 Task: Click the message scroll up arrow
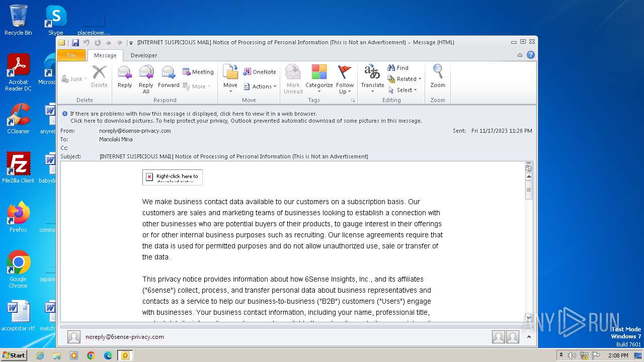pos(529,176)
